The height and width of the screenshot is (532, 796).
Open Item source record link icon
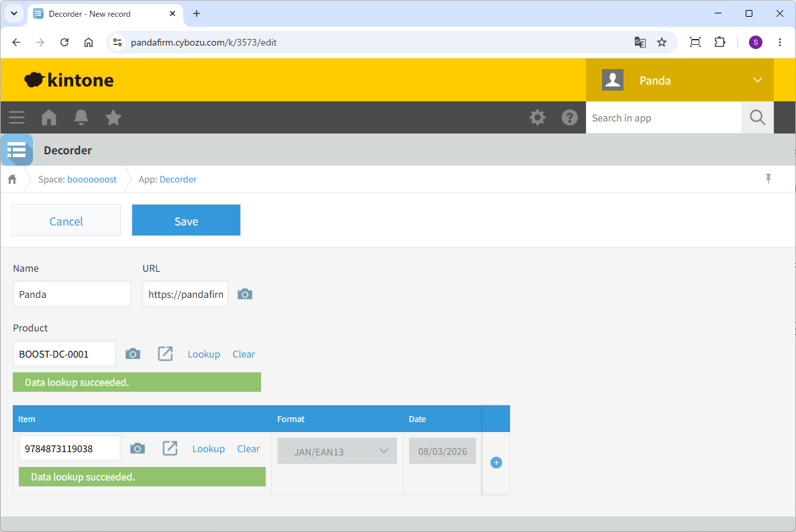pyautogui.click(x=170, y=449)
